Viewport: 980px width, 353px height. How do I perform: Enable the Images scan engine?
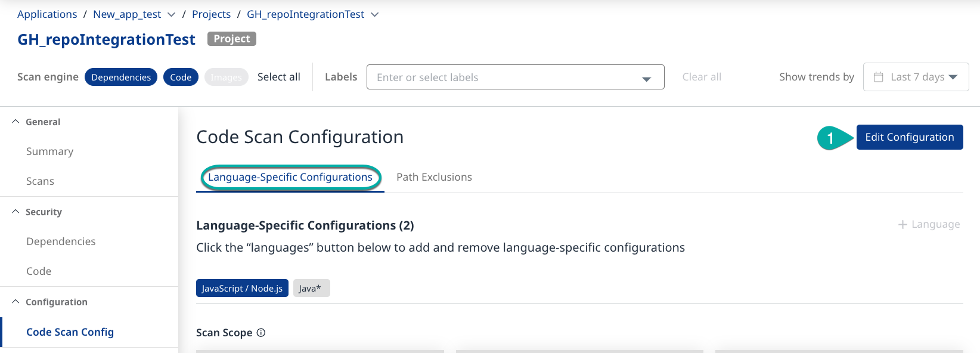click(226, 76)
